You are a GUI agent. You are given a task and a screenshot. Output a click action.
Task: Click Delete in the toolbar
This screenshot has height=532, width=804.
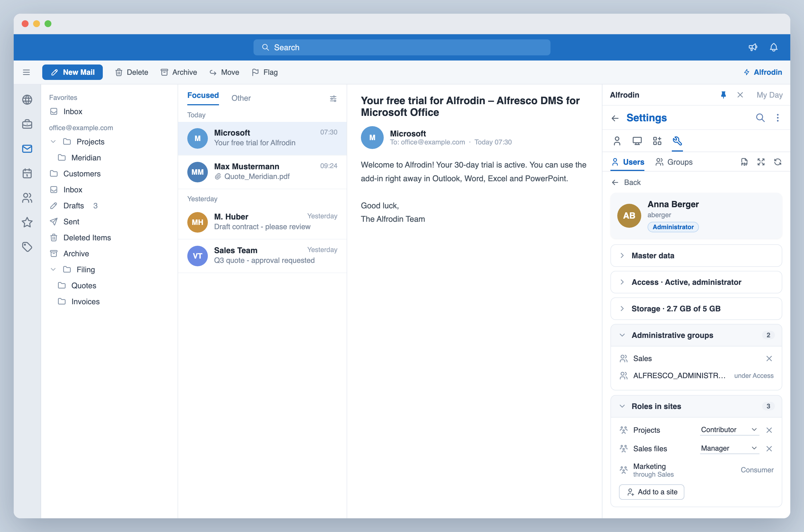point(132,72)
